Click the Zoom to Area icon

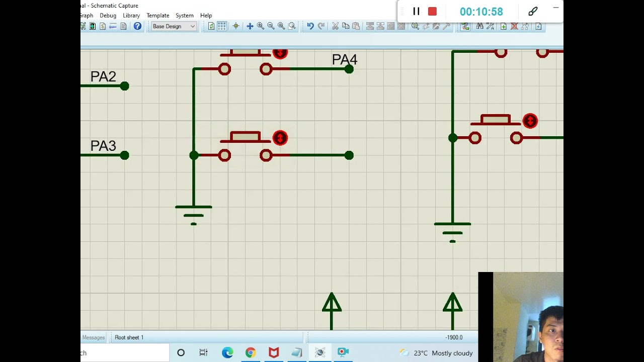(292, 26)
